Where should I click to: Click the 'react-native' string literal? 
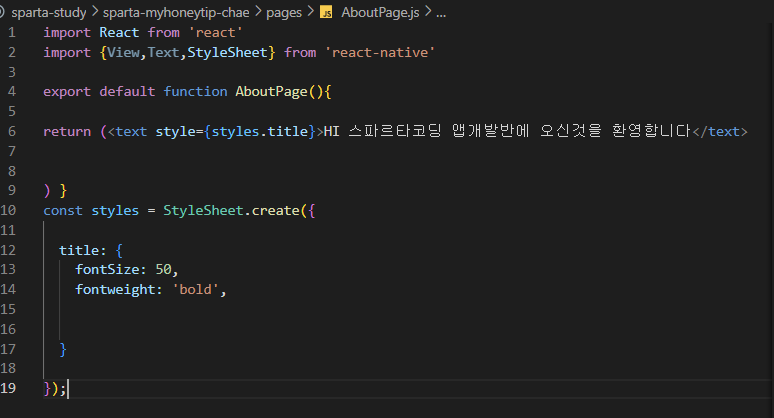(380, 52)
